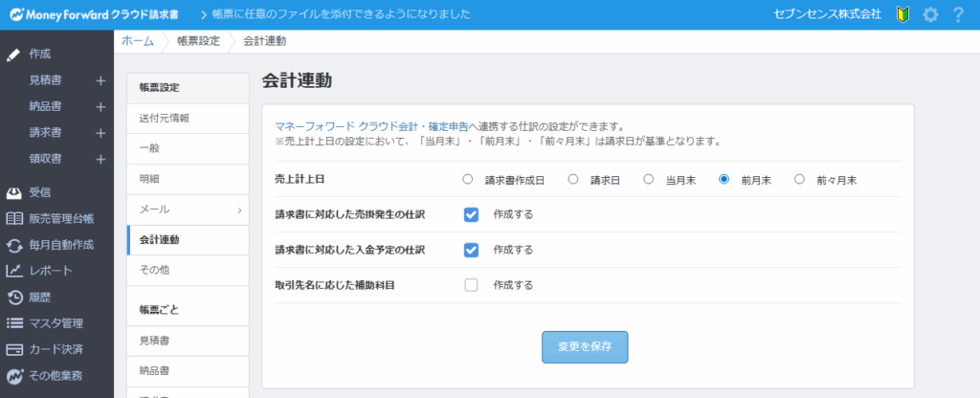Viewport: 980px width, 398px height.
Task: Click the レポート chart icon
Action: point(14,271)
